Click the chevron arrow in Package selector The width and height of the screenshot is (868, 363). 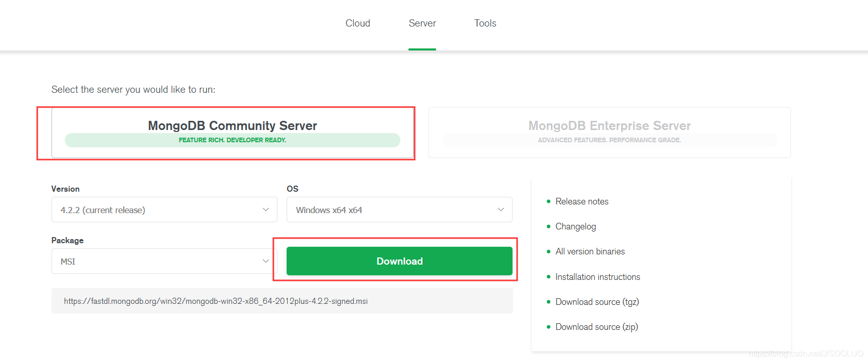[x=266, y=261]
